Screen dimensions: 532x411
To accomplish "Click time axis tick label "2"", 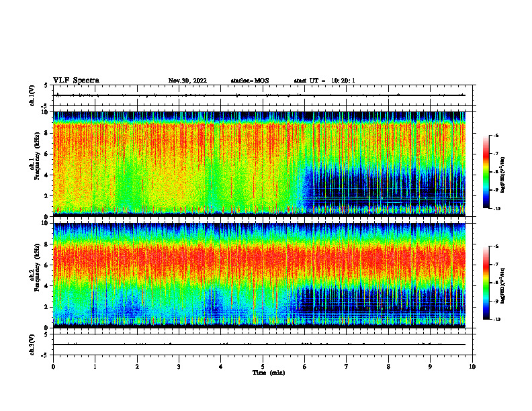I will tap(137, 367).
